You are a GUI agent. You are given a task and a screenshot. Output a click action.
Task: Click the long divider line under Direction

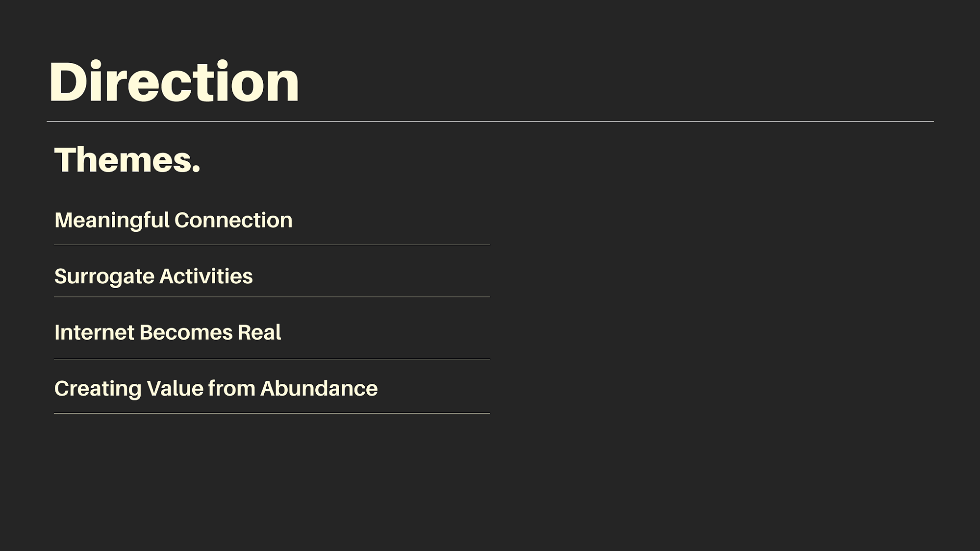490,121
